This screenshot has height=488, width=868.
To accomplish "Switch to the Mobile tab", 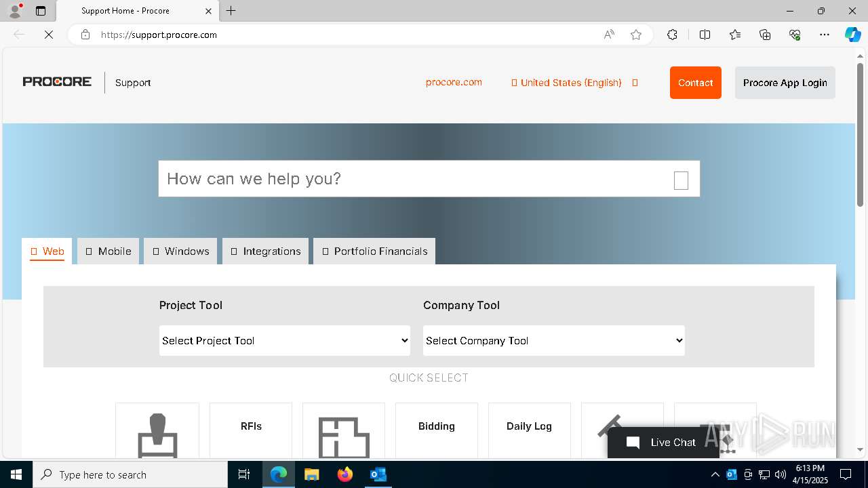I will 108,251.
